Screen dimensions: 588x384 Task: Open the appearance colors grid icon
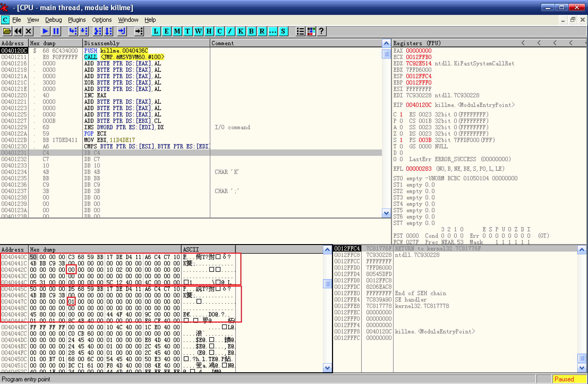(311, 31)
